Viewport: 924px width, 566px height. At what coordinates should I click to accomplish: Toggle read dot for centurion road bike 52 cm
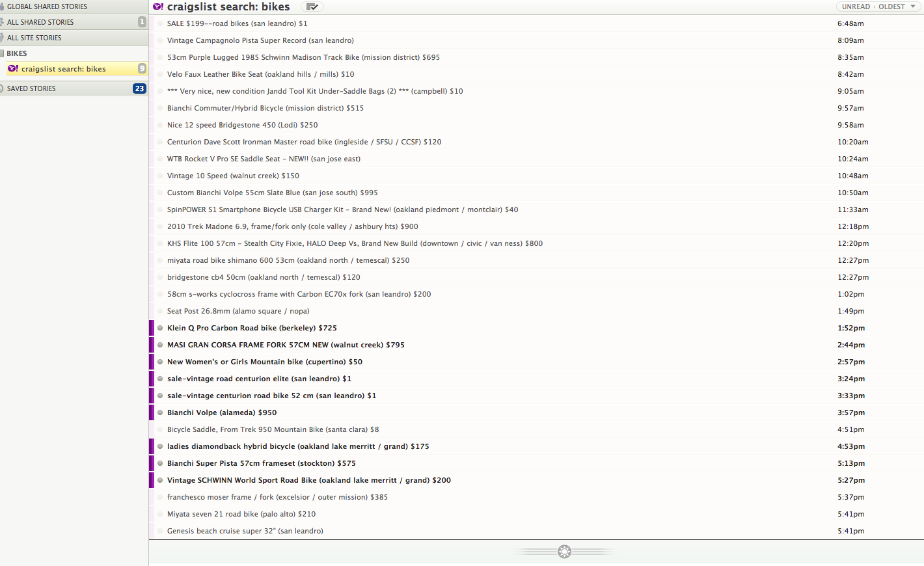160,396
